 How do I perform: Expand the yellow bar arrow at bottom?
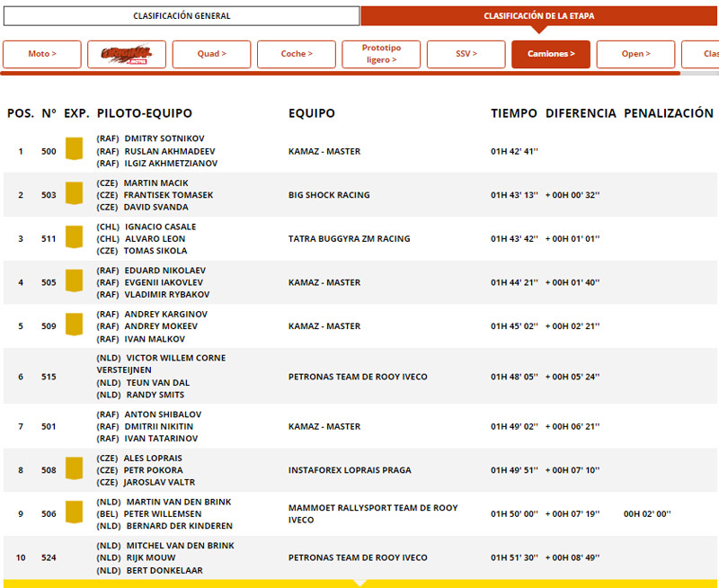click(359, 583)
